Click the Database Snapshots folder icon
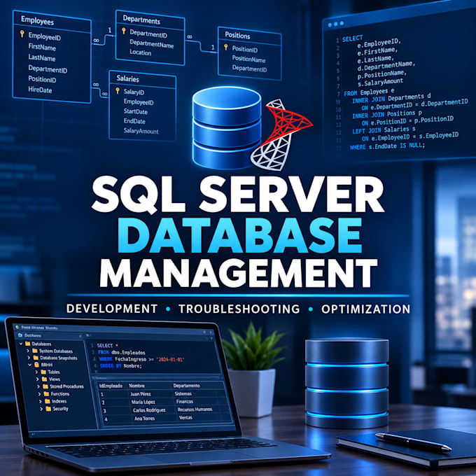This screenshot has height=476, width=476. click(x=36, y=358)
